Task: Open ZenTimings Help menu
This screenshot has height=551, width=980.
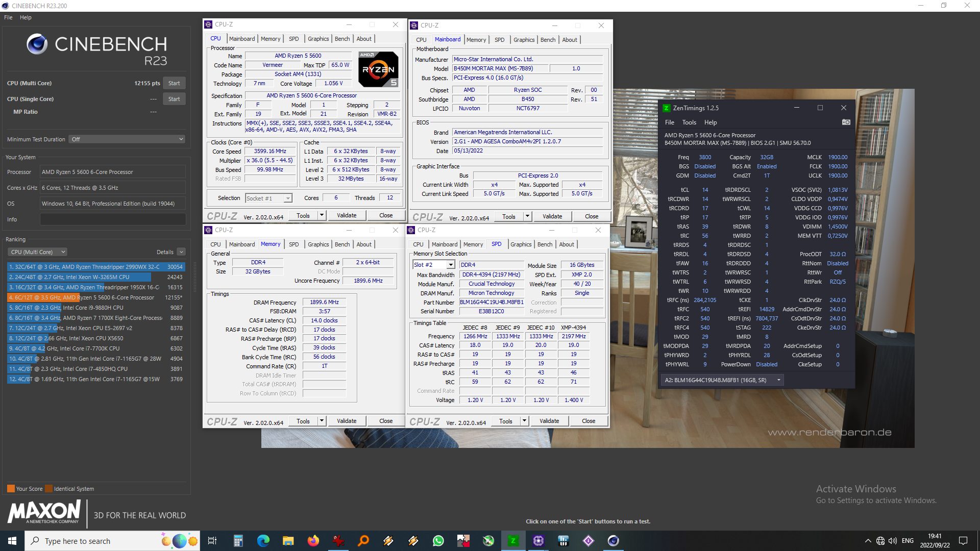Action: pyautogui.click(x=710, y=122)
